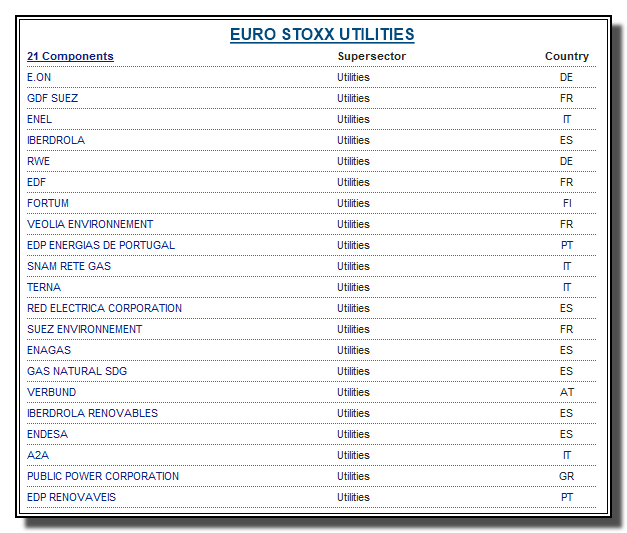The width and height of the screenshot is (627, 533).
Task: Click PT country code in EDP RENOVAVEIS row
Action: pos(567,497)
